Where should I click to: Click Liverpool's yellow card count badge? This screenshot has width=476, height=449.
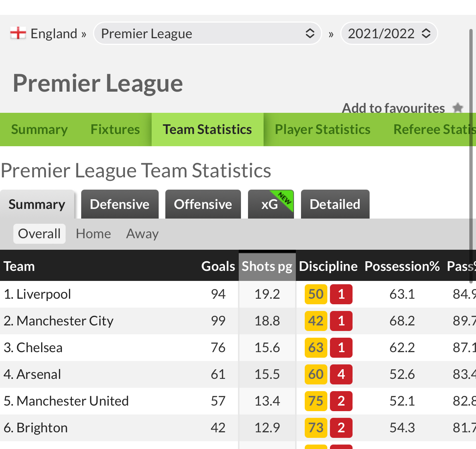[316, 294]
